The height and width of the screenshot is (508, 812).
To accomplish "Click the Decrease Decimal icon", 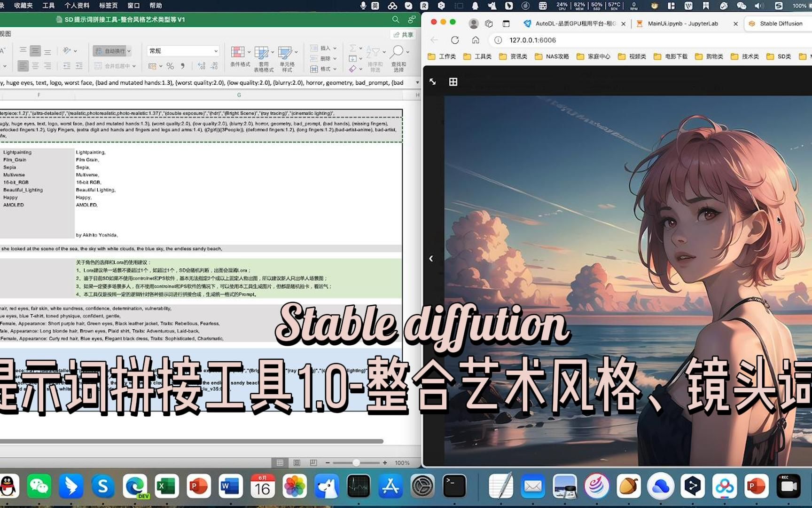I will [214, 66].
